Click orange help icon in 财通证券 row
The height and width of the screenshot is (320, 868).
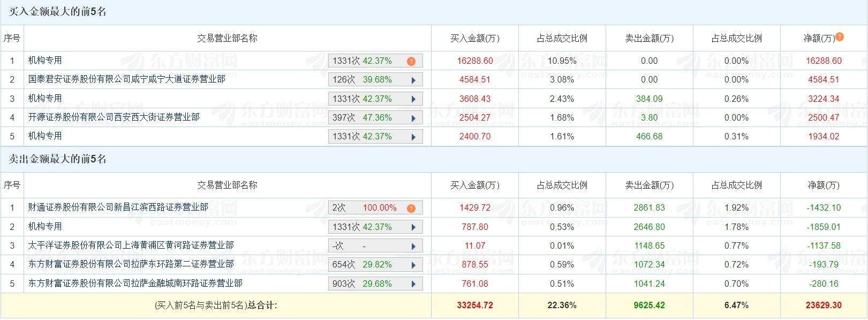[x=411, y=208]
